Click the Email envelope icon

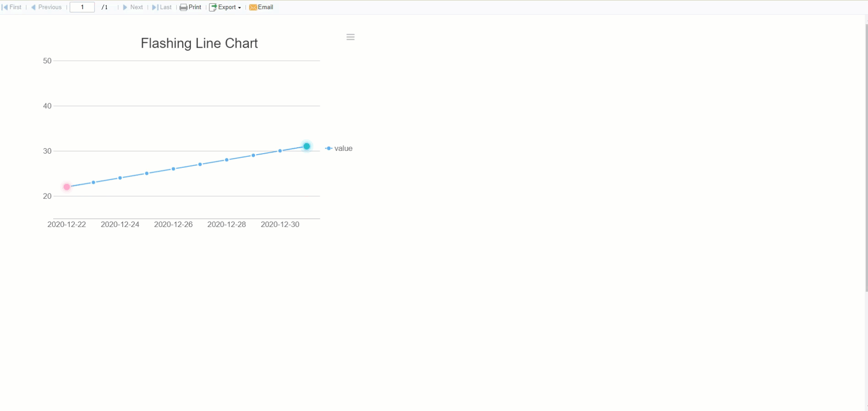pos(253,7)
